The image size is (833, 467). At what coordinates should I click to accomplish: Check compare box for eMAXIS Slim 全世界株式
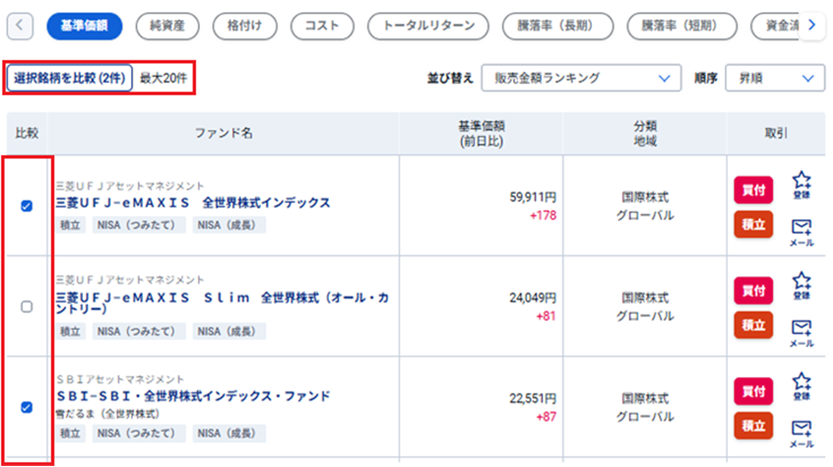(x=27, y=307)
